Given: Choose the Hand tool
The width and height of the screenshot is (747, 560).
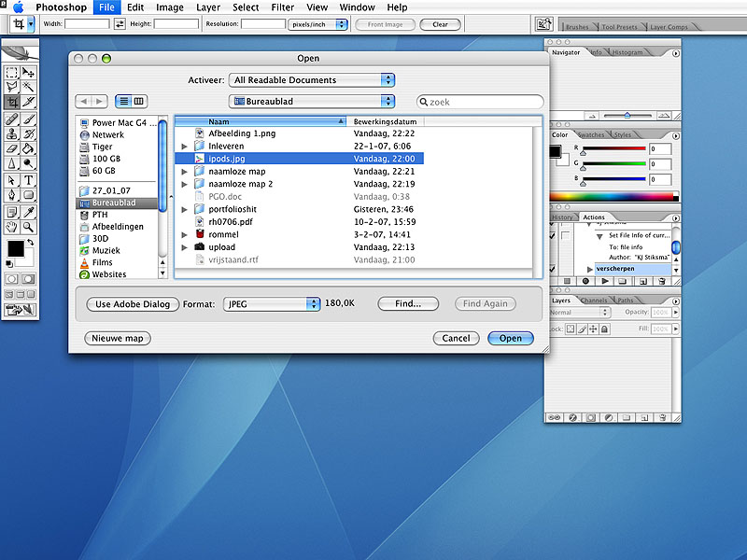Looking at the screenshot, I should click(x=12, y=226).
